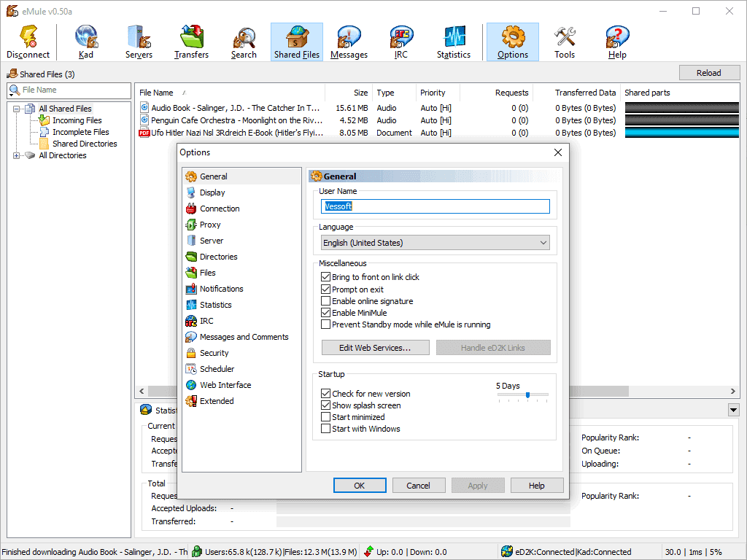Select Shared Directories in tree
The image size is (747, 560).
(x=85, y=144)
